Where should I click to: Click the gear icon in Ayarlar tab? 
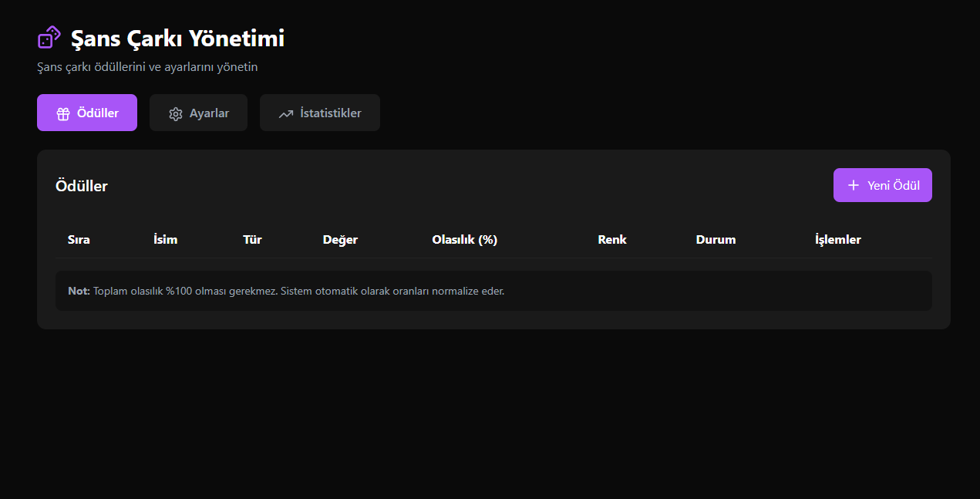click(x=176, y=113)
